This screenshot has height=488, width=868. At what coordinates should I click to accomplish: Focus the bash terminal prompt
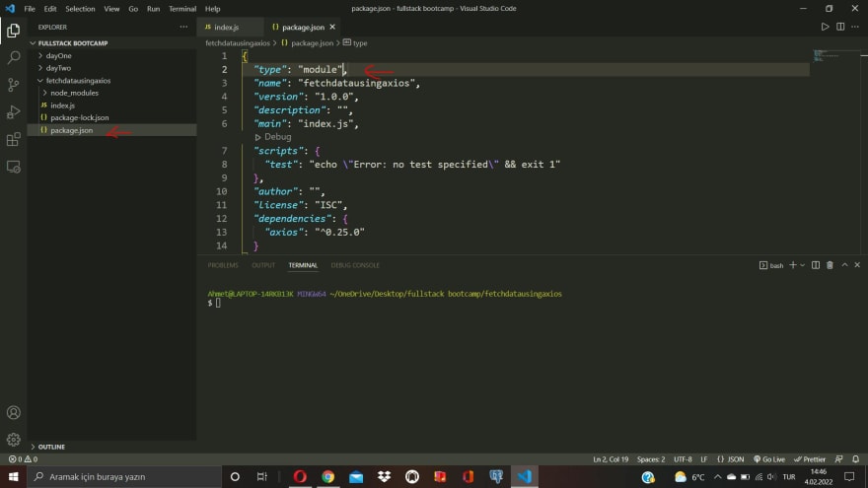click(218, 303)
